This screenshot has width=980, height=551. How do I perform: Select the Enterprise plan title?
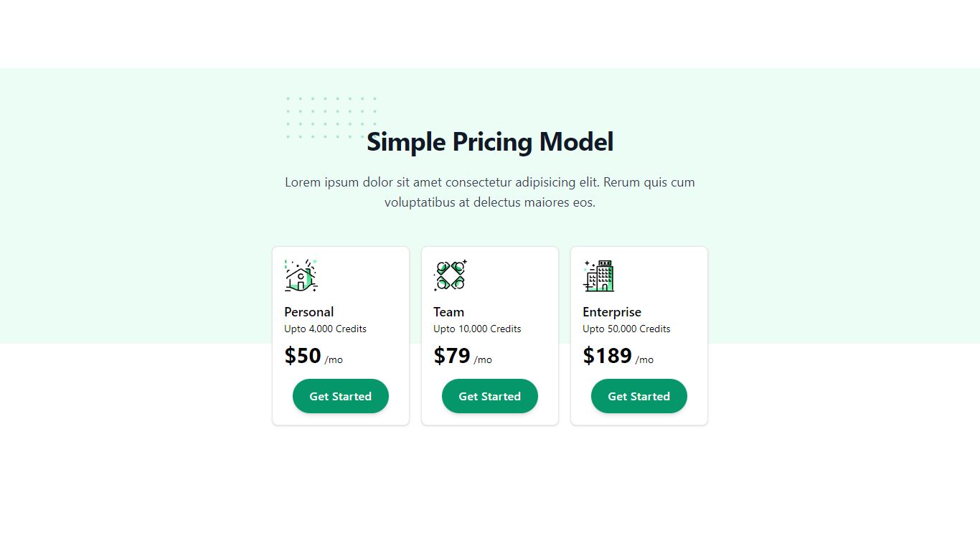pyautogui.click(x=611, y=312)
